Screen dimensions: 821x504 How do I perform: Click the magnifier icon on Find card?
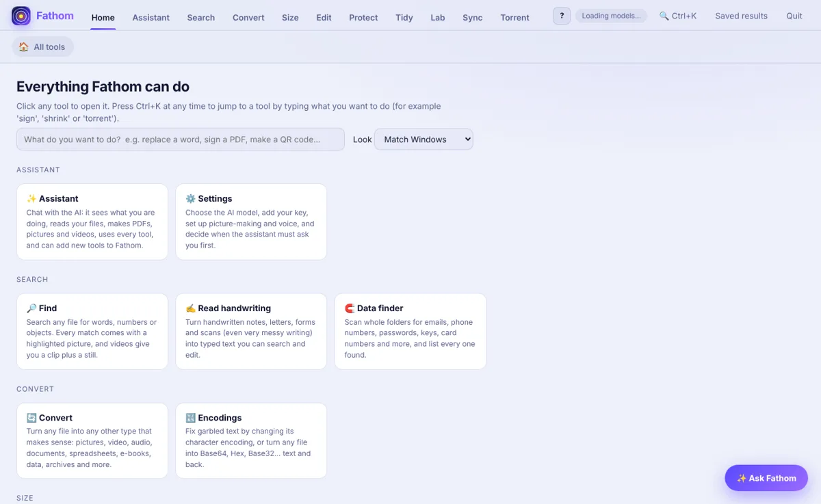click(31, 308)
